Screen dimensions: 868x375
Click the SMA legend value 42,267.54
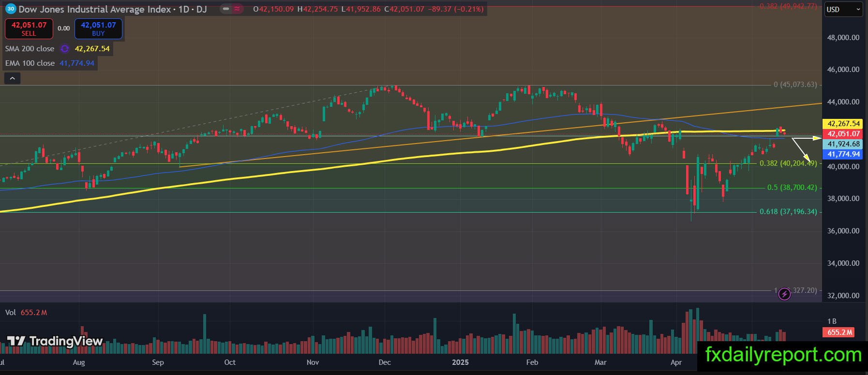[x=92, y=49]
